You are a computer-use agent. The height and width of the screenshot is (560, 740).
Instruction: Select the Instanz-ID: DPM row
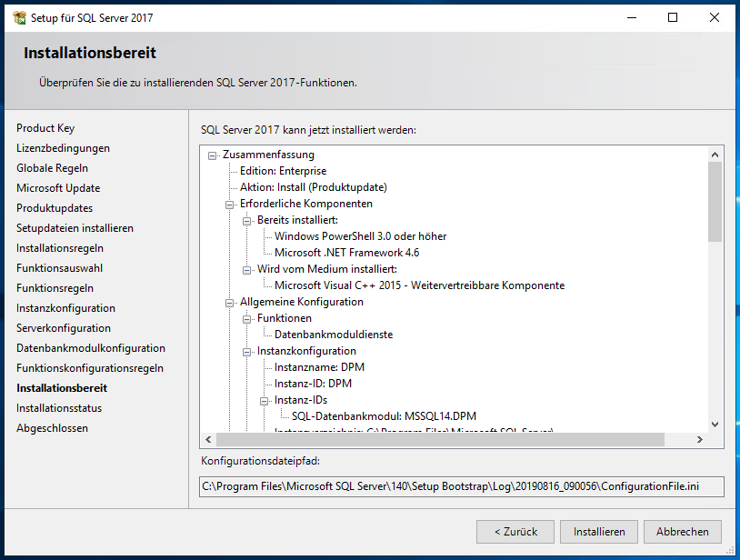(x=313, y=384)
